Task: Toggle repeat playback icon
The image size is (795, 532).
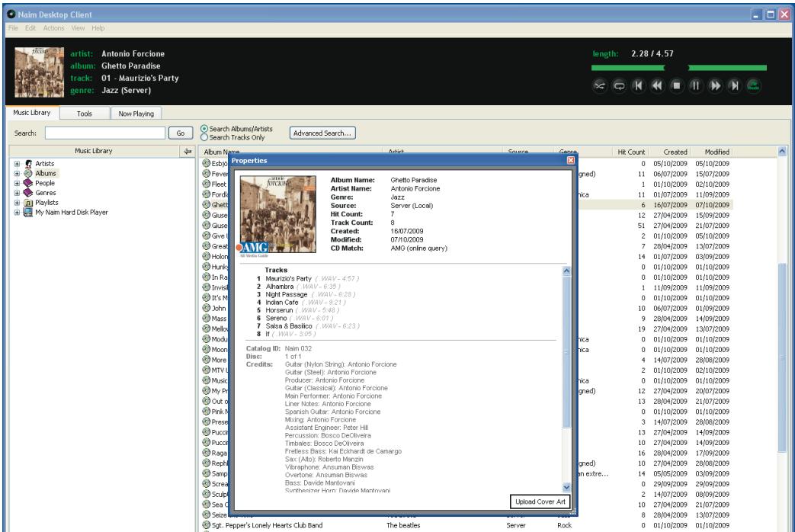Action: pos(619,85)
